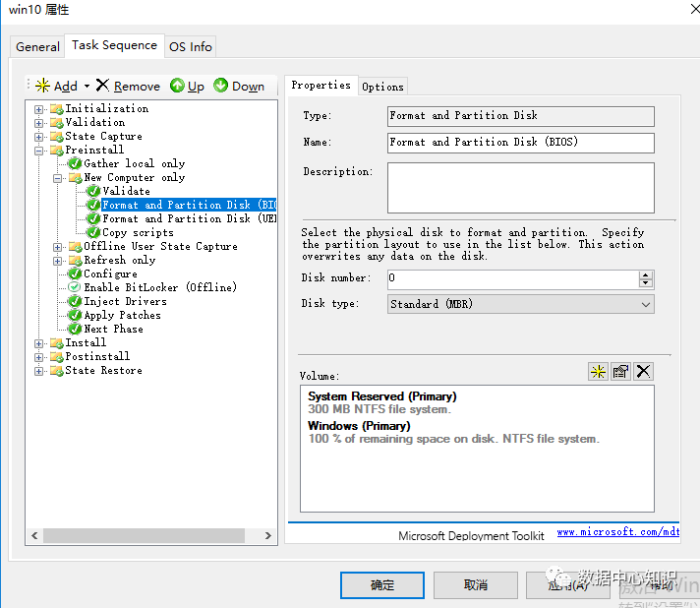Screen dimensions: 700x608
Task: Add a new volume with star icon
Action: pyautogui.click(x=598, y=371)
